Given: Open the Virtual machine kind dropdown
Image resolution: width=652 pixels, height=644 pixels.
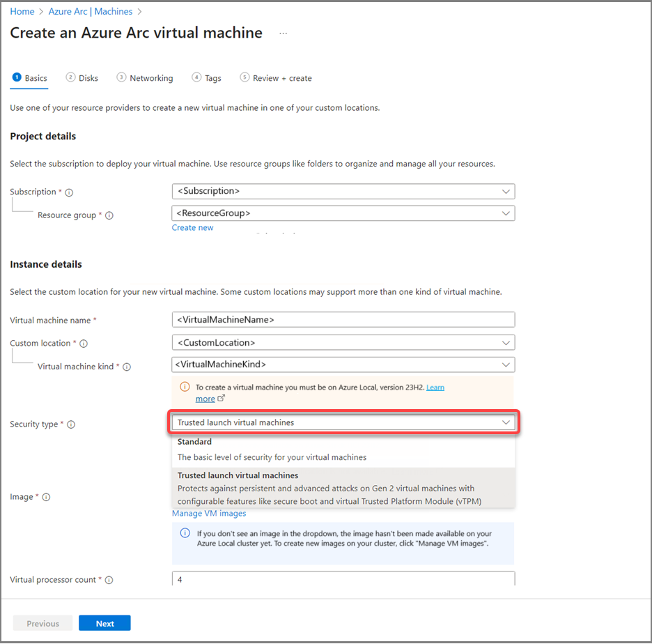Looking at the screenshot, I should 343,365.
